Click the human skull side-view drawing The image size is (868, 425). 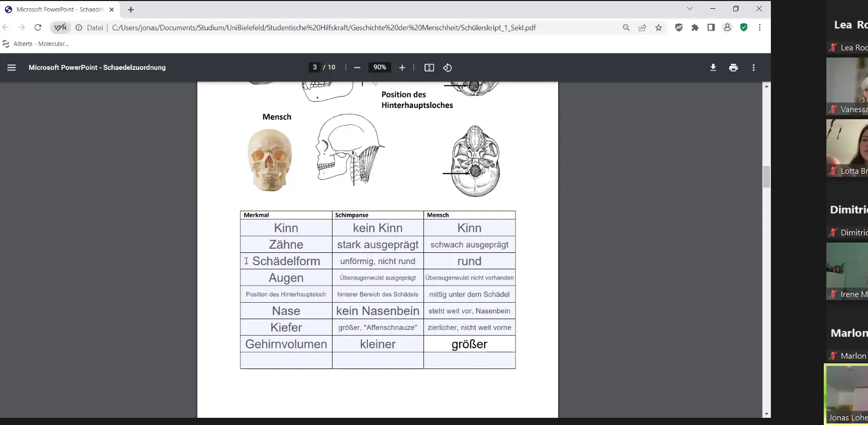pyautogui.click(x=349, y=150)
